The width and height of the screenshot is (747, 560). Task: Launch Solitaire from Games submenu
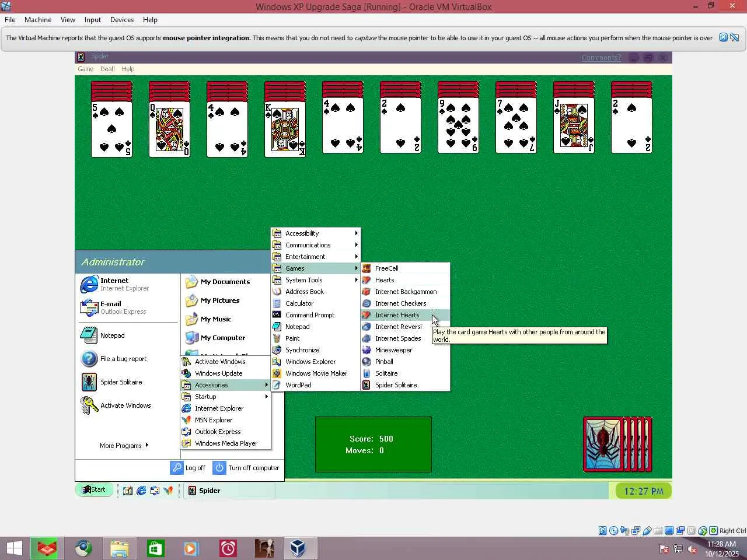406,373
